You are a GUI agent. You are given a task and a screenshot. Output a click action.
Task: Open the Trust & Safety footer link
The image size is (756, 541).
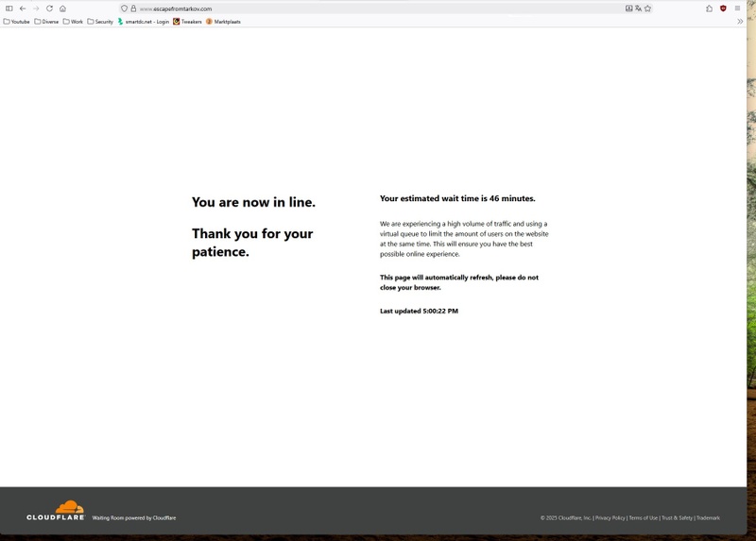pos(677,518)
